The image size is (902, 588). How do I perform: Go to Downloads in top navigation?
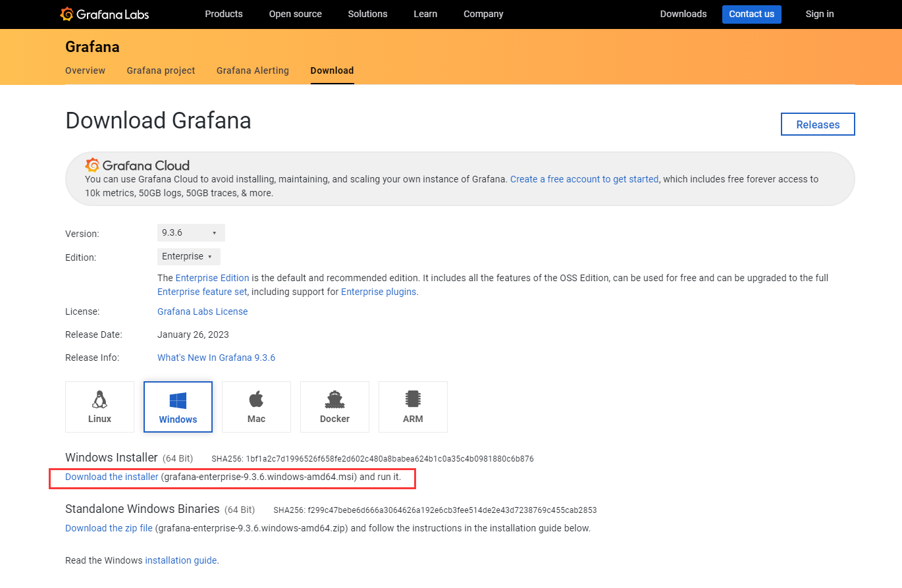coord(683,14)
